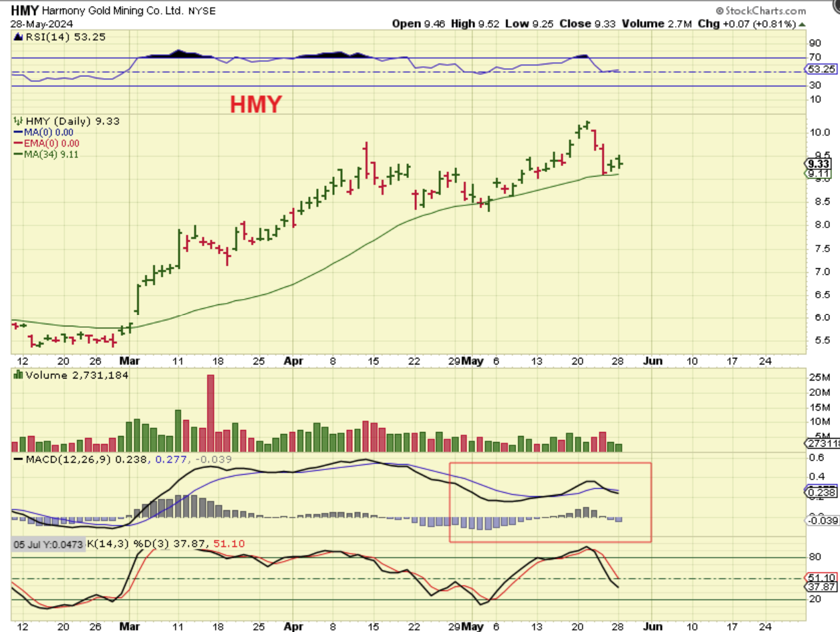
Task: Click the 9.11 moving average tag on price axis
Action: click(x=818, y=174)
